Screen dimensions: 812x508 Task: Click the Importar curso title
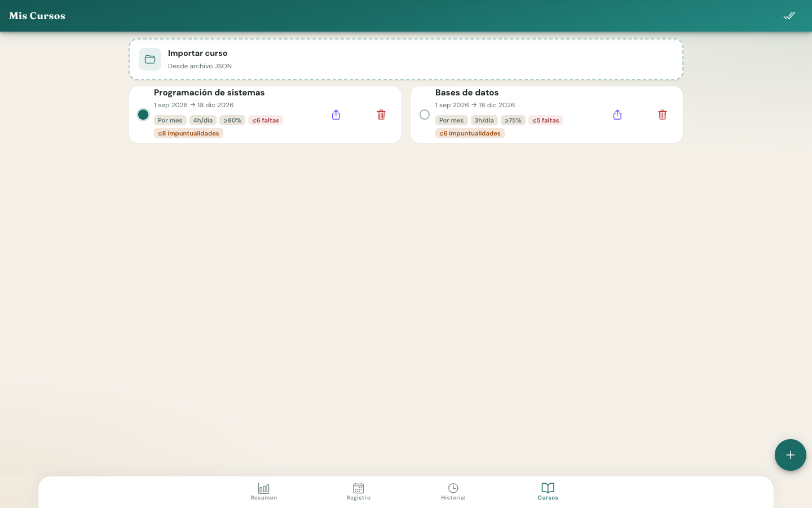(198, 53)
